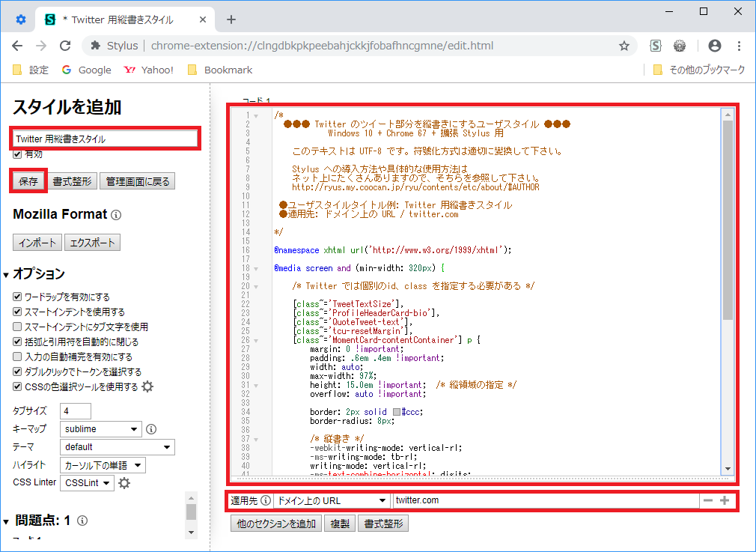Enable スマートインデントにタブ文字を使用 checkbox

17,327
